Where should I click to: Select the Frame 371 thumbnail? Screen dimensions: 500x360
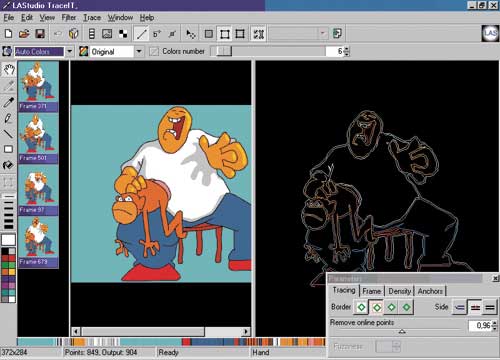pyautogui.click(x=38, y=86)
